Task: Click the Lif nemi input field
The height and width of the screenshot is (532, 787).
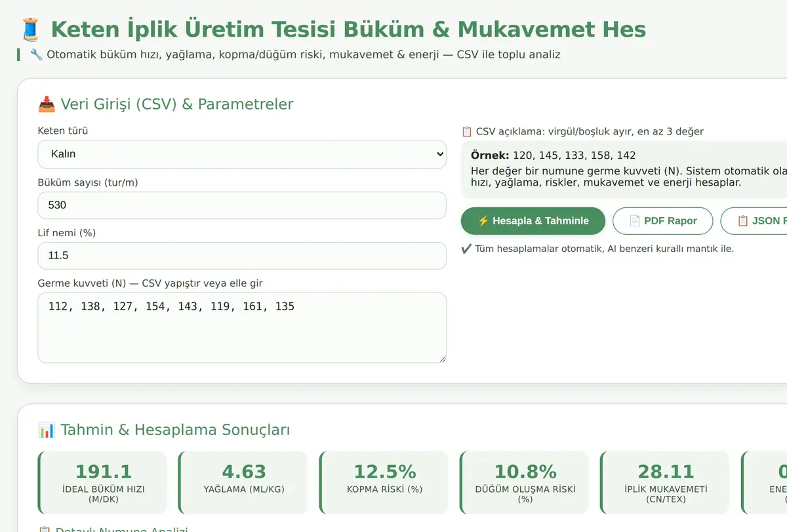Action: click(242, 256)
